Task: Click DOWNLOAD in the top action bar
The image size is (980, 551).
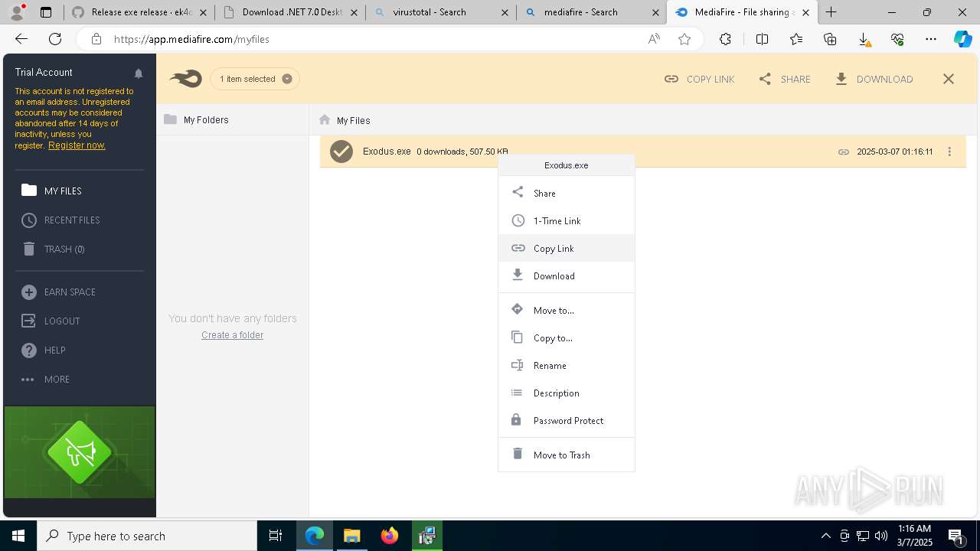Action: tap(874, 79)
